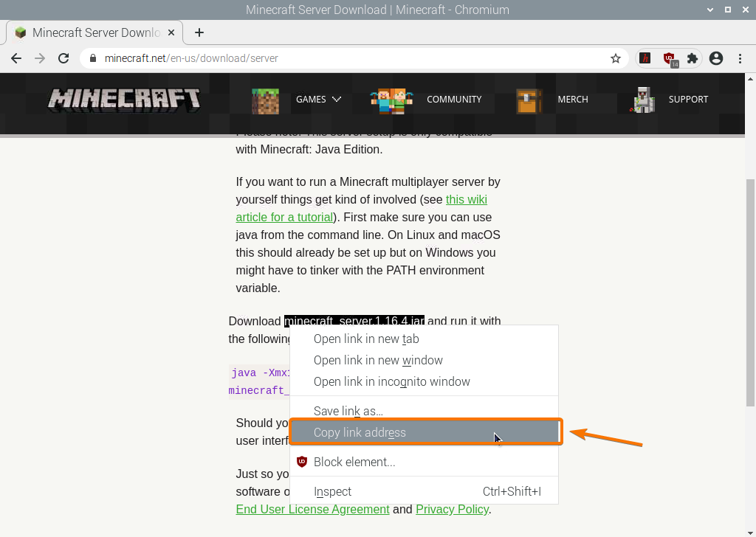The image size is (756, 537).
Task: Click the address bar URL
Action: 191,58
